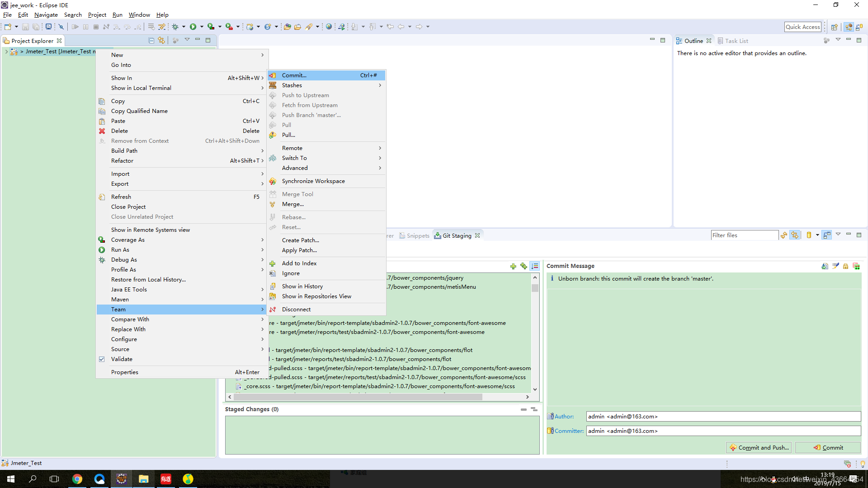
Task: Toggle Link with Editor in Project Explorer
Action: click(x=161, y=41)
